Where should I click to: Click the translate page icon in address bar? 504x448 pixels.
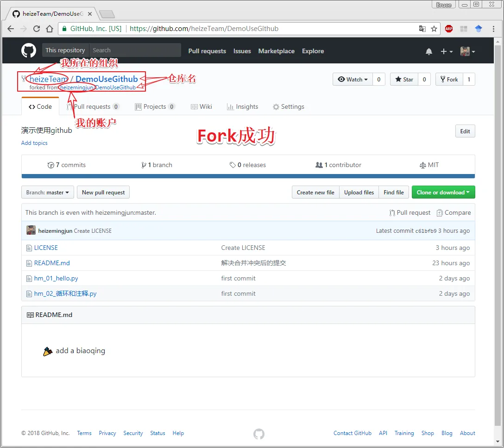click(x=422, y=29)
